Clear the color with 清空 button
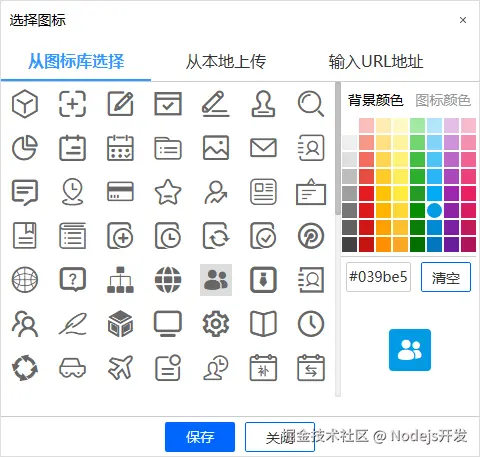 [x=446, y=277]
